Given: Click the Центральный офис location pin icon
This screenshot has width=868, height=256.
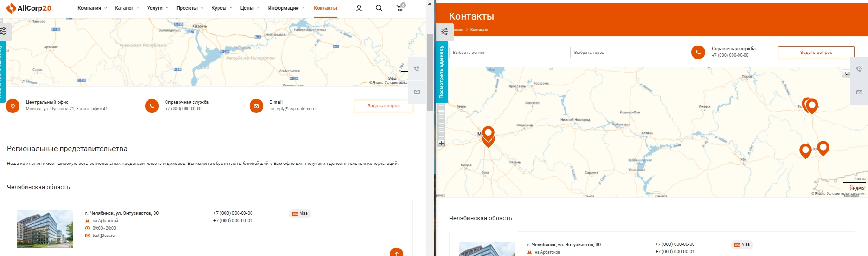Looking at the screenshot, I should coord(13,106).
